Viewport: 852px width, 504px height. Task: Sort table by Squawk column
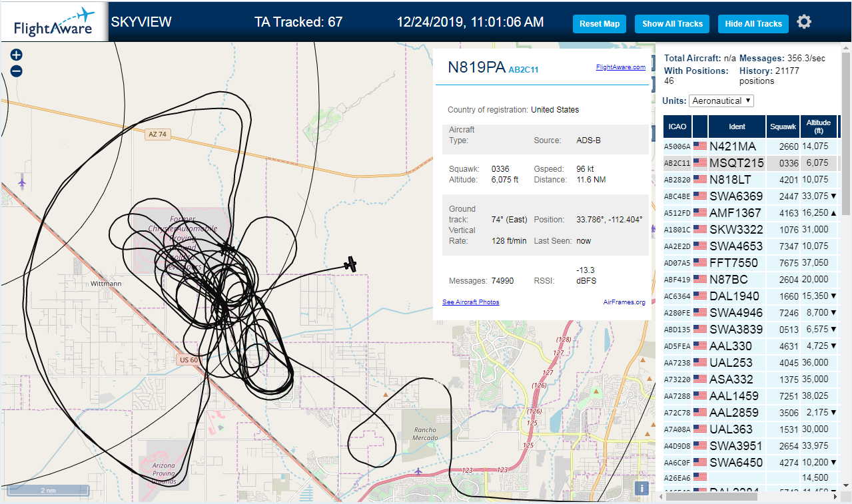point(783,126)
